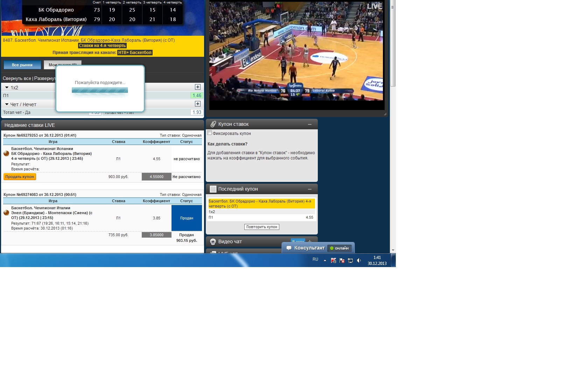
Task: Collapse the 1x2 market section
Action: (x=7, y=88)
